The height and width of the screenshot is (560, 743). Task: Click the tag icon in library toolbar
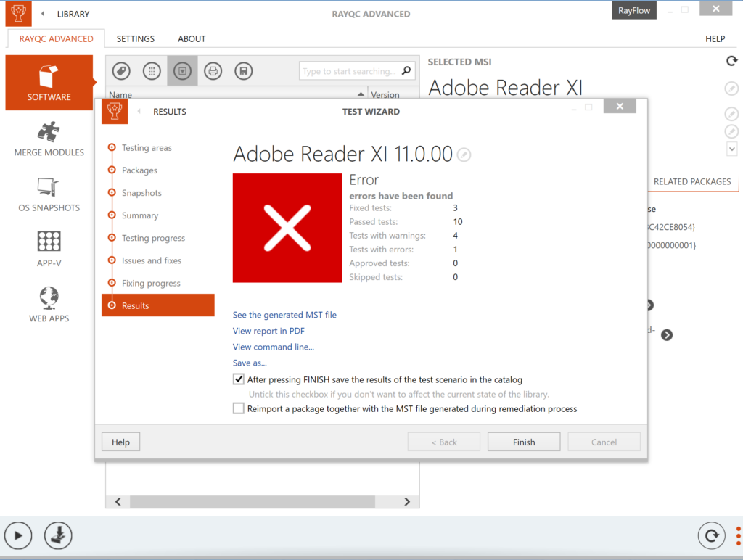coord(121,71)
